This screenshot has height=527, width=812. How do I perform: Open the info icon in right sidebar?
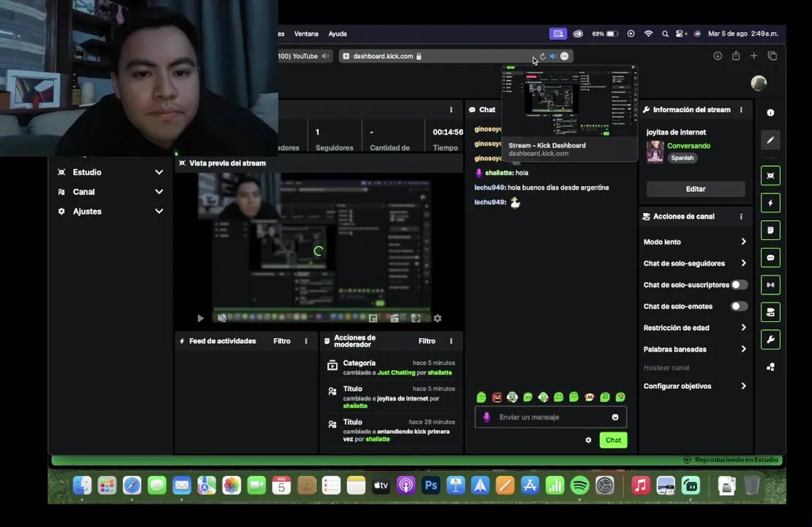tap(770, 112)
